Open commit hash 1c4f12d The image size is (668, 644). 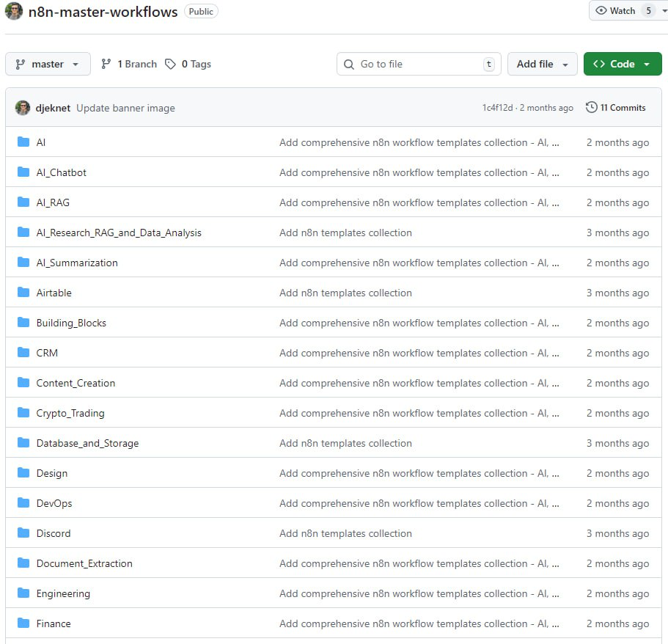[x=497, y=108]
